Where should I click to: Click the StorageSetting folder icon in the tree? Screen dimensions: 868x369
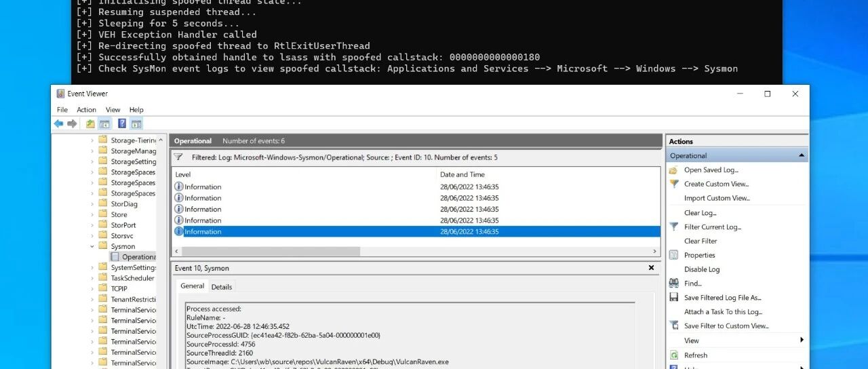click(x=103, y=161)
